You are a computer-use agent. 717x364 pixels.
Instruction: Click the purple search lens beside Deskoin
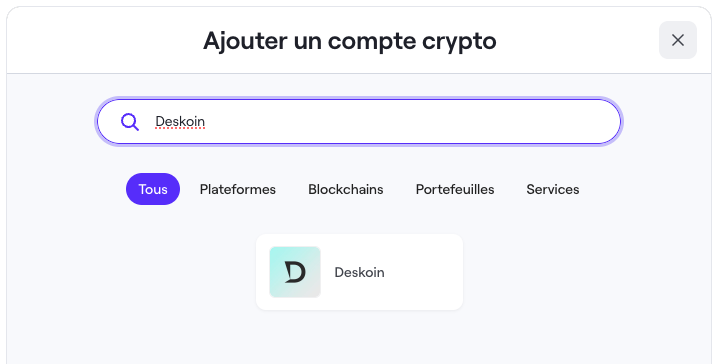coord(130,122)
